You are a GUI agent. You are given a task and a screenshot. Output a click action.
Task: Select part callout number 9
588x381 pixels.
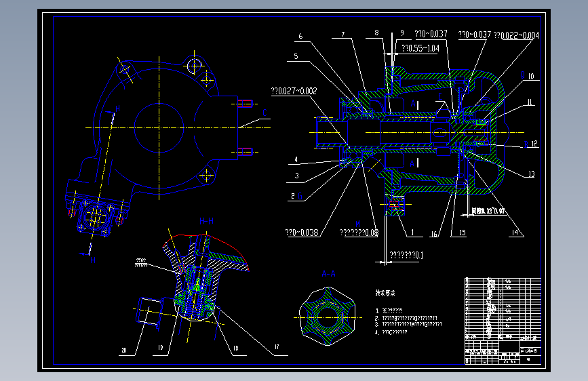pyautogui.click(x=402, y=33)
